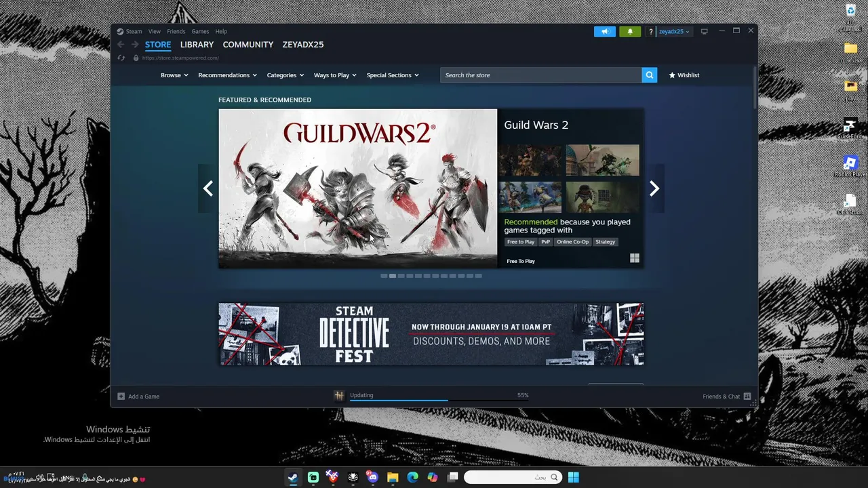This screenshot has width=868, height=488.
Task: Open the CurseForge desktop shortcut
Action: (850, 129)
